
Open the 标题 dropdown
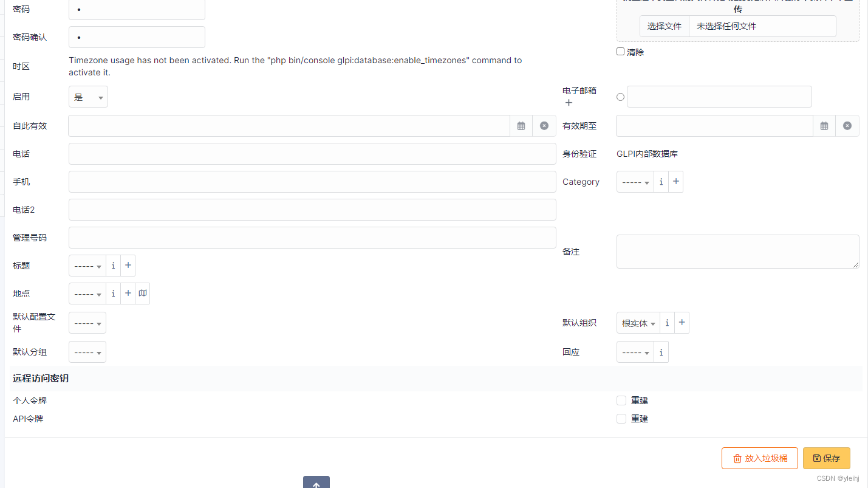tap(87, 266)
